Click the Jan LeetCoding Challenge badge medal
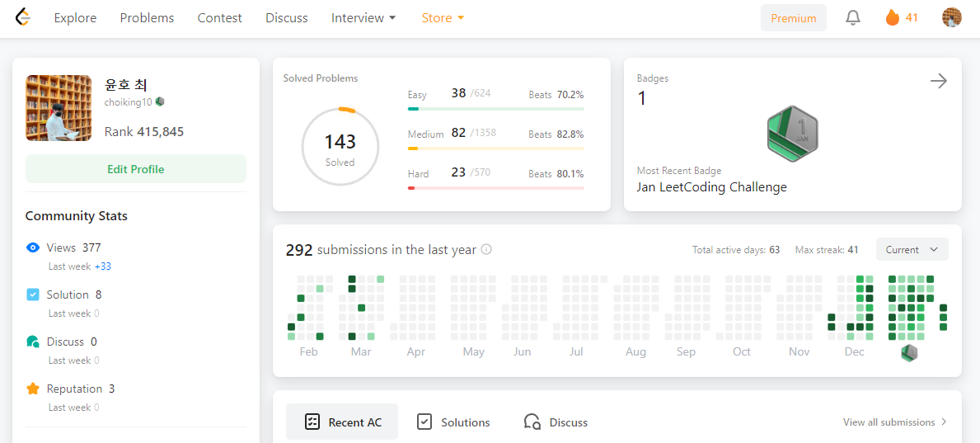Image resolution: width=980 pixels, height=443 pixels. point(793,134)
